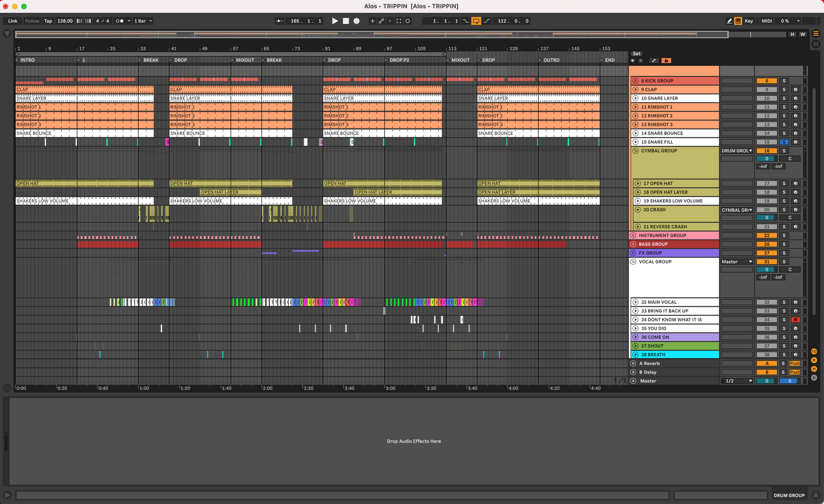Click the Tap tempo button
Image resolution: width=824 pixels, height=504 pixels.
pyautogui.click(x=48, y=21)
